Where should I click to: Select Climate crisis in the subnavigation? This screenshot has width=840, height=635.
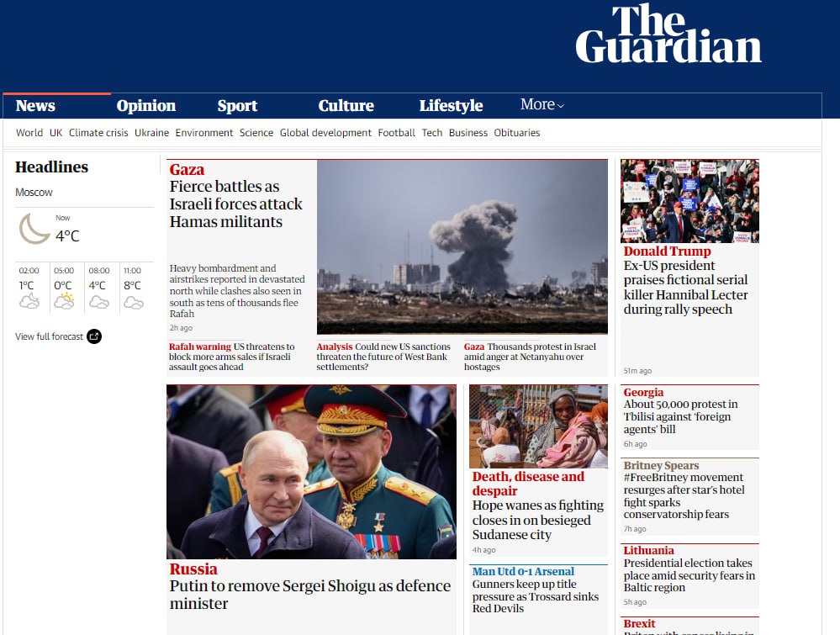[x=98, y=132]
